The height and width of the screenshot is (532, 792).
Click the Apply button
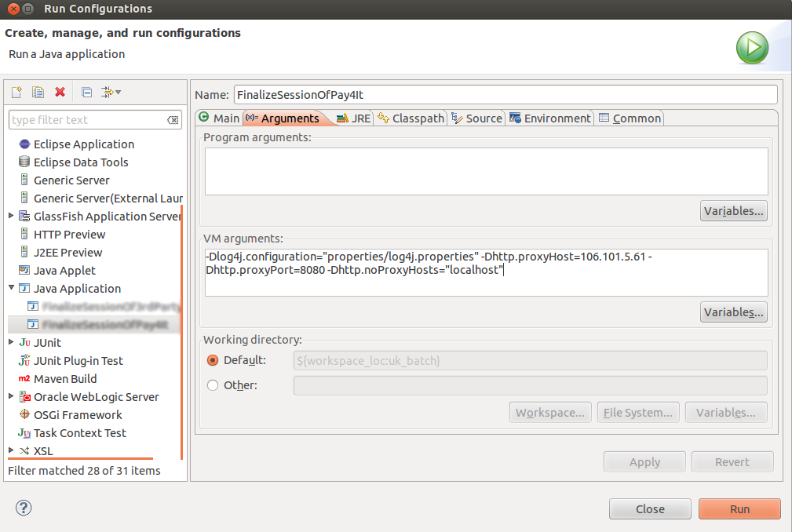(x=644, y=462)
